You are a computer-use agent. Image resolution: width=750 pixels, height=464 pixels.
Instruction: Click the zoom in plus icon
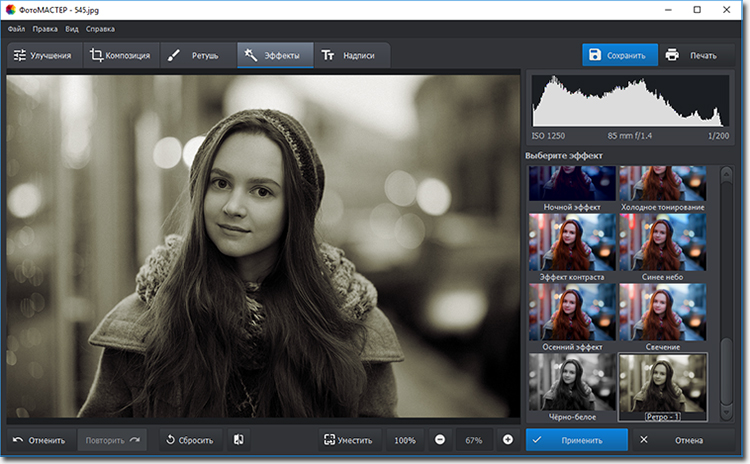(507, 440)
